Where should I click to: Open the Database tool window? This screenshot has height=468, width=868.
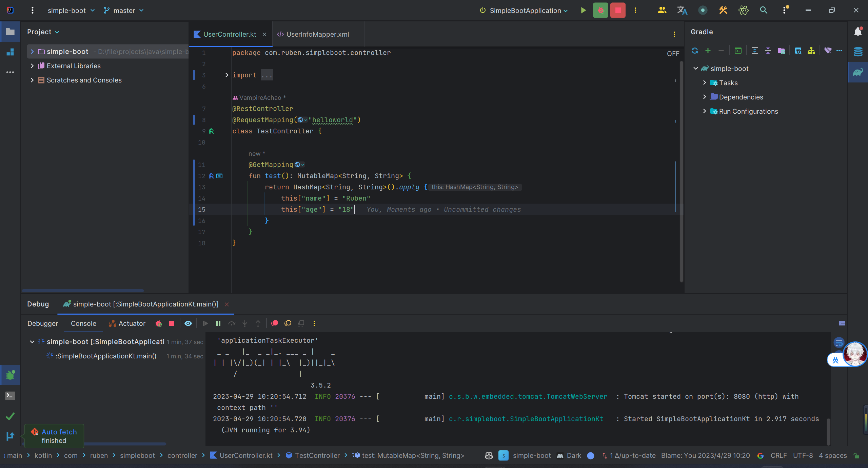tap(858, 52)
